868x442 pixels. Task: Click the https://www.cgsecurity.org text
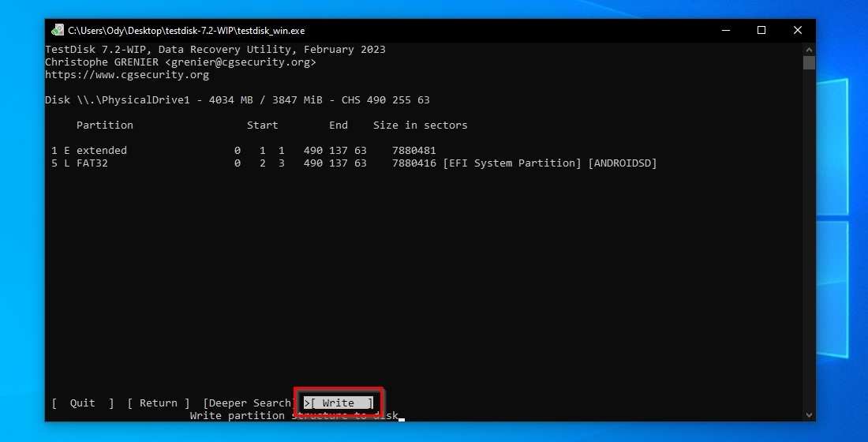(127, 74)
